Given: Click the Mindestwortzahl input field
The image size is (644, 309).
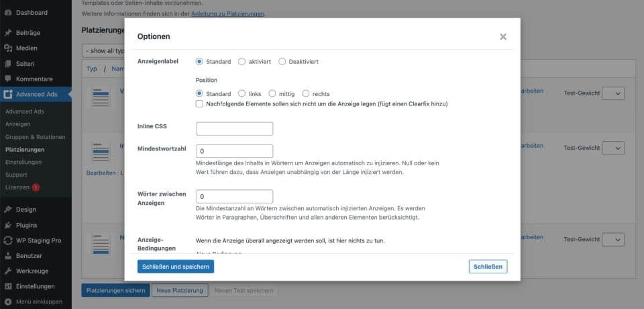Looking at the screenshot, I should click(235, 151).
